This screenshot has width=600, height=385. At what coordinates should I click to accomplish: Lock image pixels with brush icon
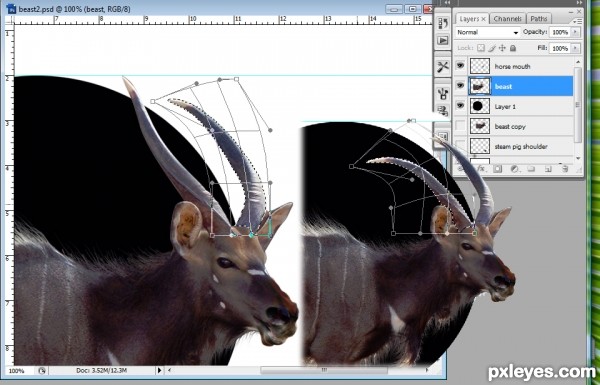pyautogui.click(x=492, y=48)
